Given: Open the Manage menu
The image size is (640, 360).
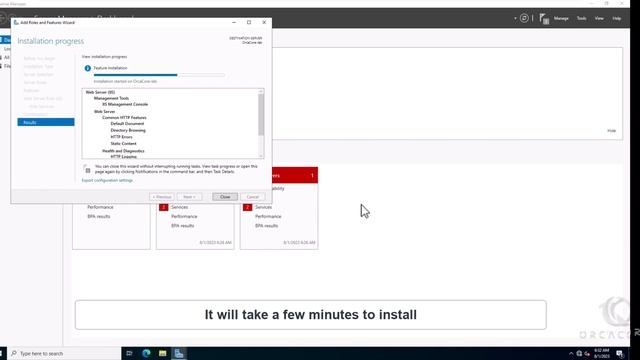Looking at the screenshot, I should point(561,18).
